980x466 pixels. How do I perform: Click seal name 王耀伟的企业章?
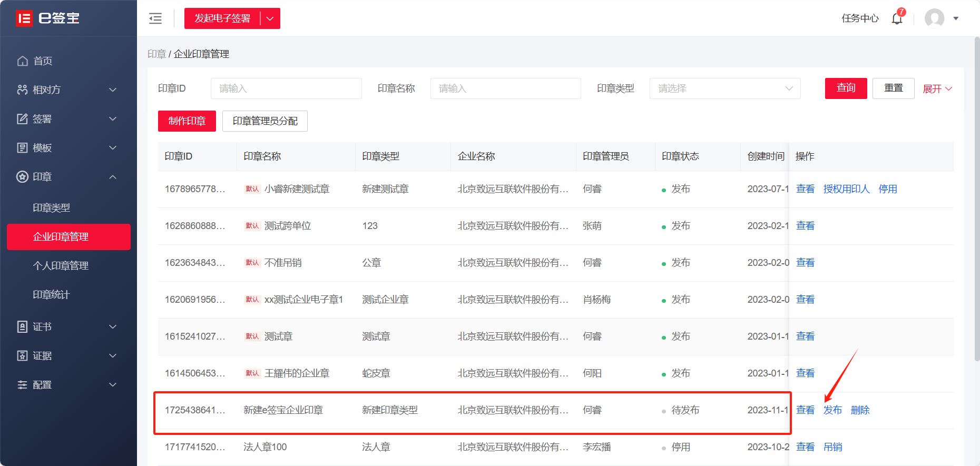click(297, 373)
